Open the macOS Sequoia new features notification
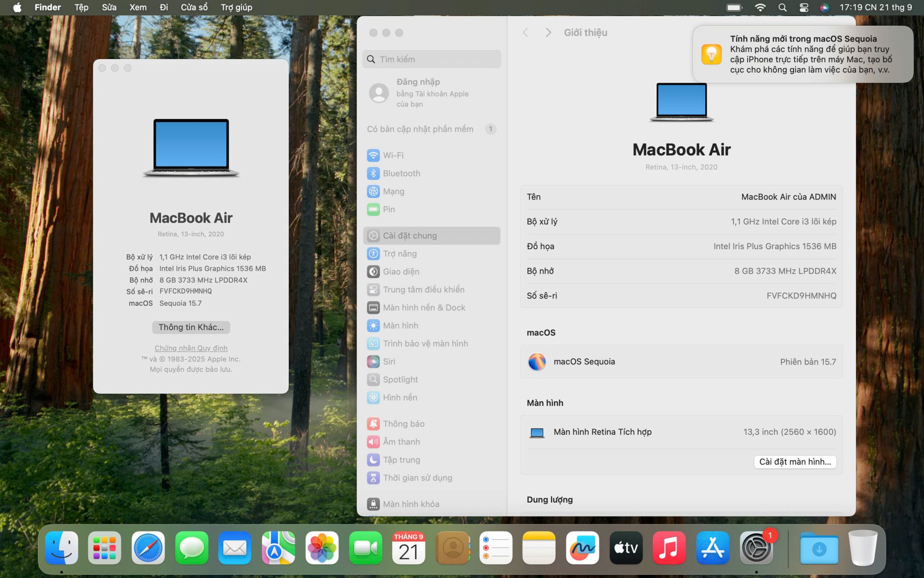 (803, 54)
